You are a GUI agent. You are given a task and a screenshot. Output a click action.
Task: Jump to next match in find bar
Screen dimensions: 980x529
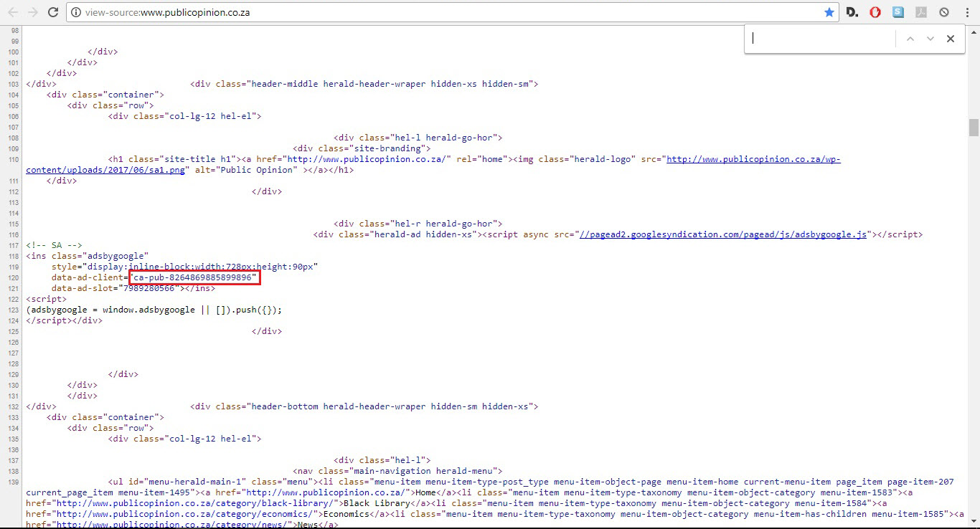click(930, 39)
